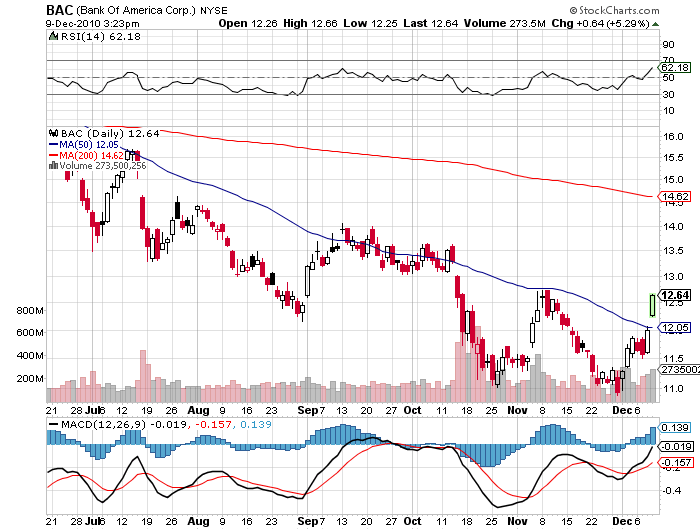Click the red MA(200) legend line

[53, 155]
